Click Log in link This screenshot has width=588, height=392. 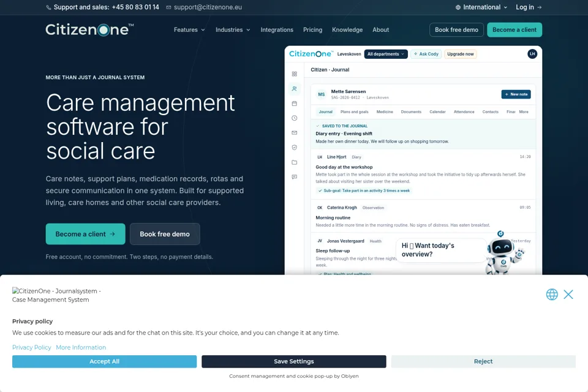529,7
